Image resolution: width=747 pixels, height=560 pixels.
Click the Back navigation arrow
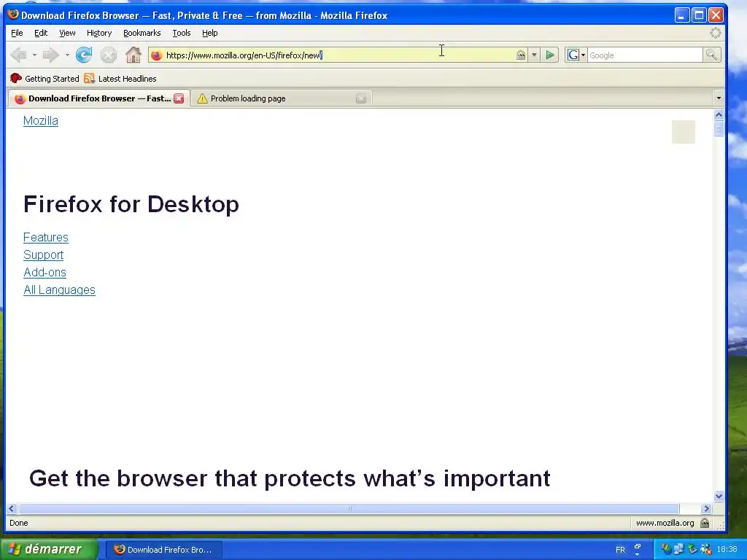point(18,55)
